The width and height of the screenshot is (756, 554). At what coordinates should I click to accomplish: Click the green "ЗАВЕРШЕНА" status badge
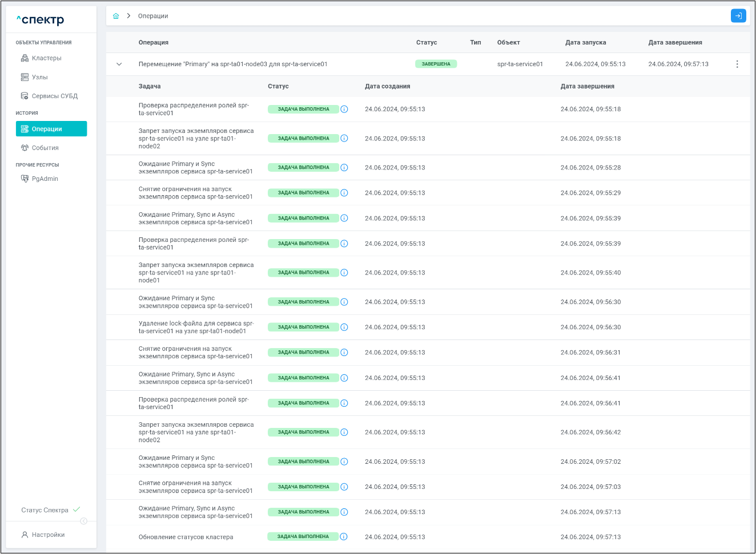pyautogui.click(x=436, y=64)
